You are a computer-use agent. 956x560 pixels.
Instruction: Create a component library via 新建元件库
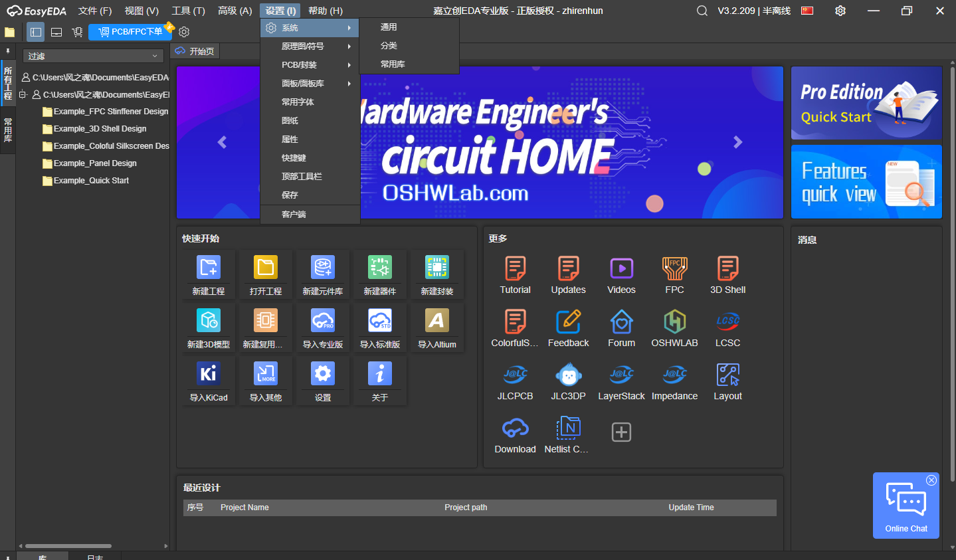coord(323,267)
